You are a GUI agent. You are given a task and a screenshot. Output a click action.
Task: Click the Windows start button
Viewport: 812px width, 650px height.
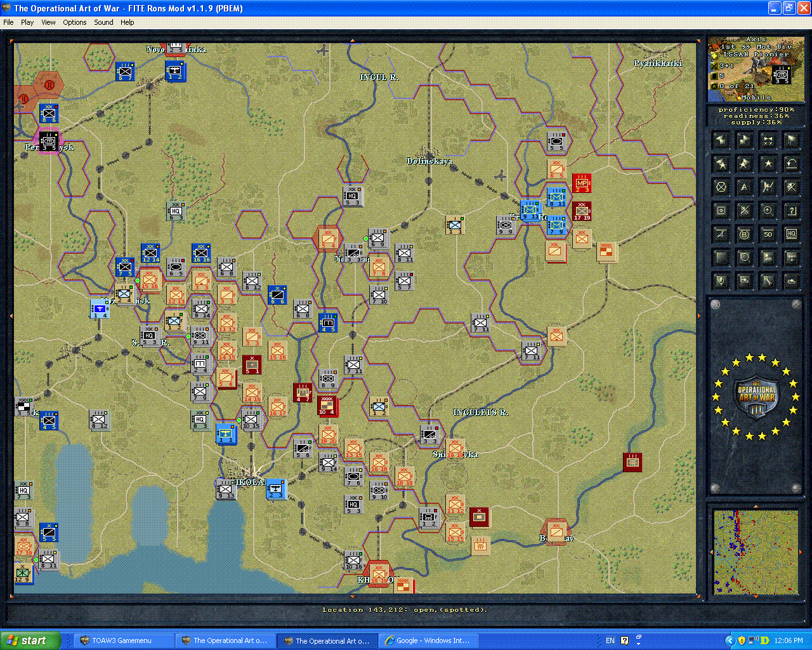[x=30, y=640]
